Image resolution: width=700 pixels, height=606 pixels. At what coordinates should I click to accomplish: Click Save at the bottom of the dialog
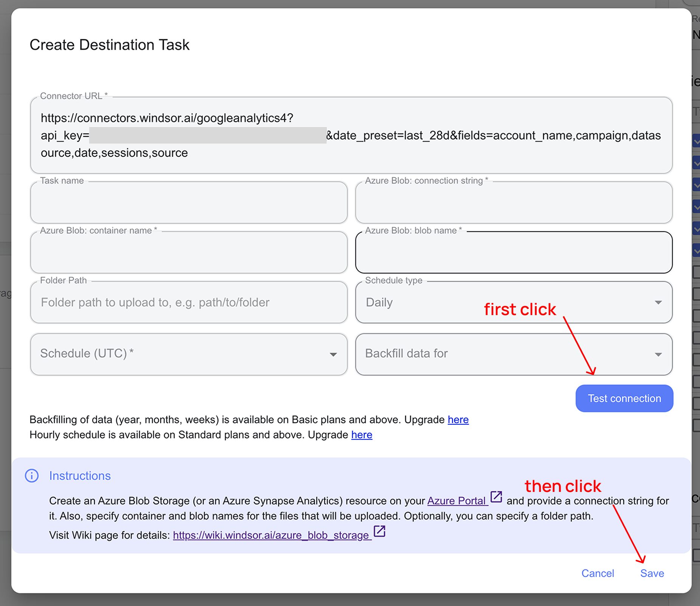(x=652, y=573)
